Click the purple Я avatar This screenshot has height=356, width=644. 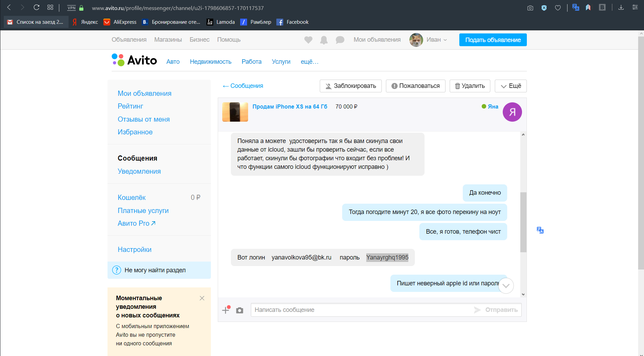click(x=512, y=112)
